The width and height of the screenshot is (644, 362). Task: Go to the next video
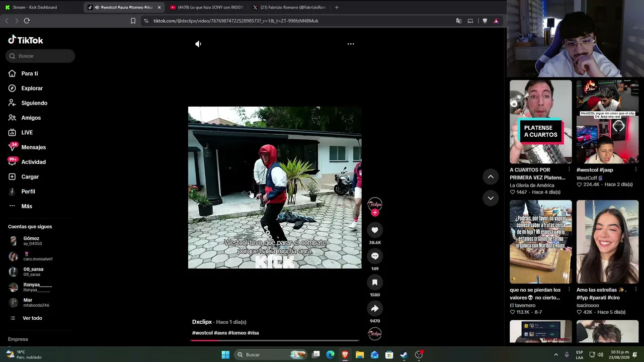491,198
